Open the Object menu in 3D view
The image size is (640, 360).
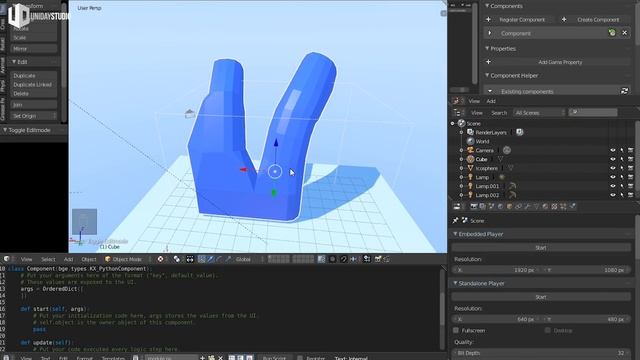point(89,259)
